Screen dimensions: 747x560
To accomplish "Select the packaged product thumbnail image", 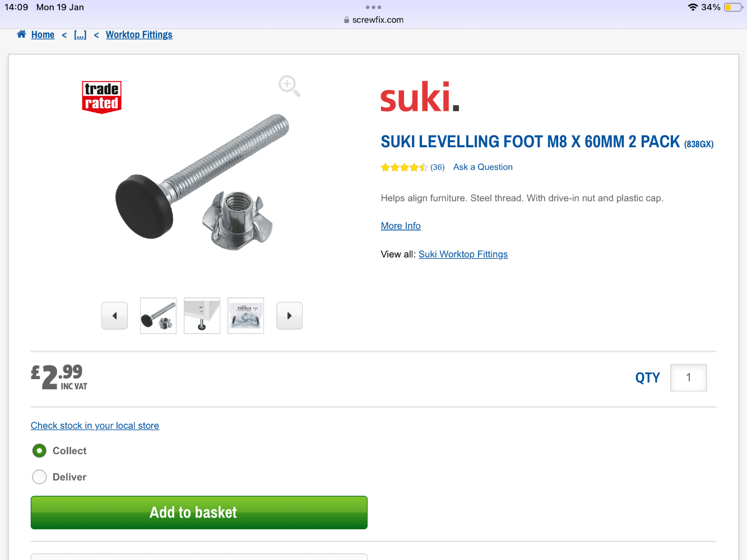I will [x=245, y=316].
